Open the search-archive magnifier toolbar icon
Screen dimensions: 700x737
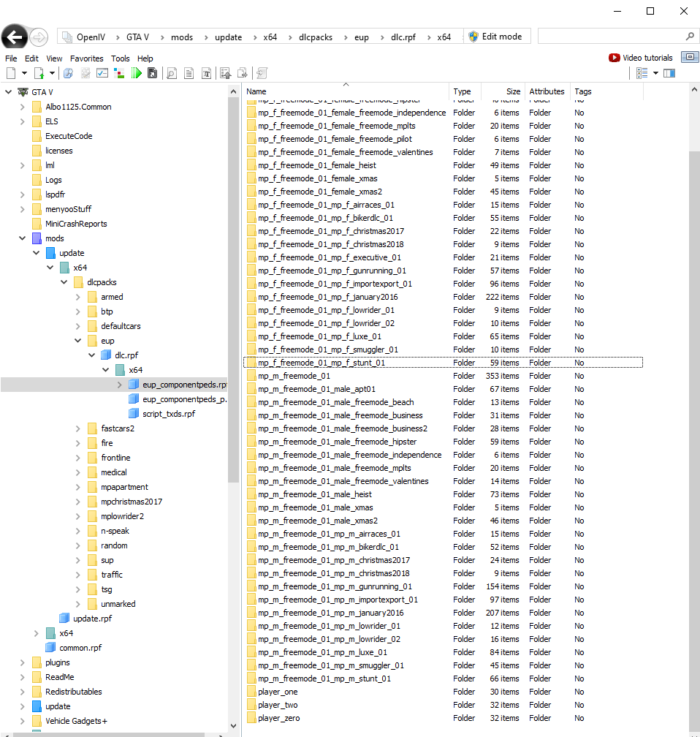point(68,73)
